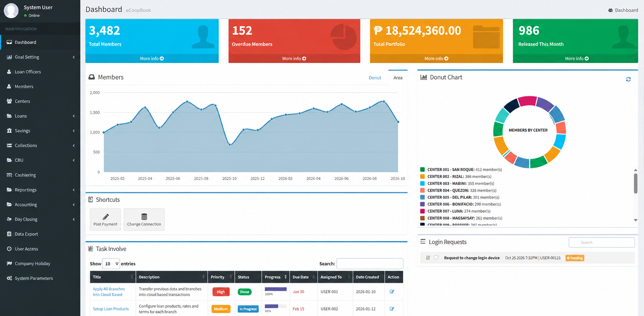Click the System User avatar
Image resolution: width=644 pixels, height=316 pixels.
pos(11,11)
